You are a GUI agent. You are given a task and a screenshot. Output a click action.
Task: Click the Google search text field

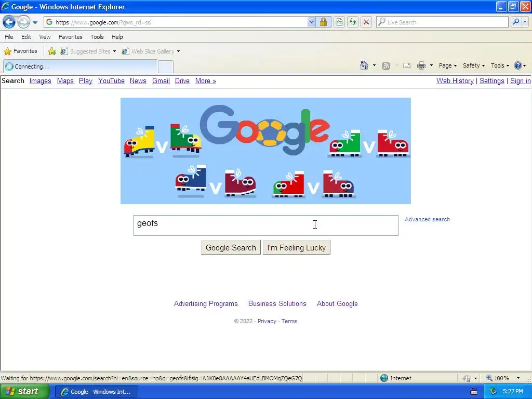coord(265,225)
